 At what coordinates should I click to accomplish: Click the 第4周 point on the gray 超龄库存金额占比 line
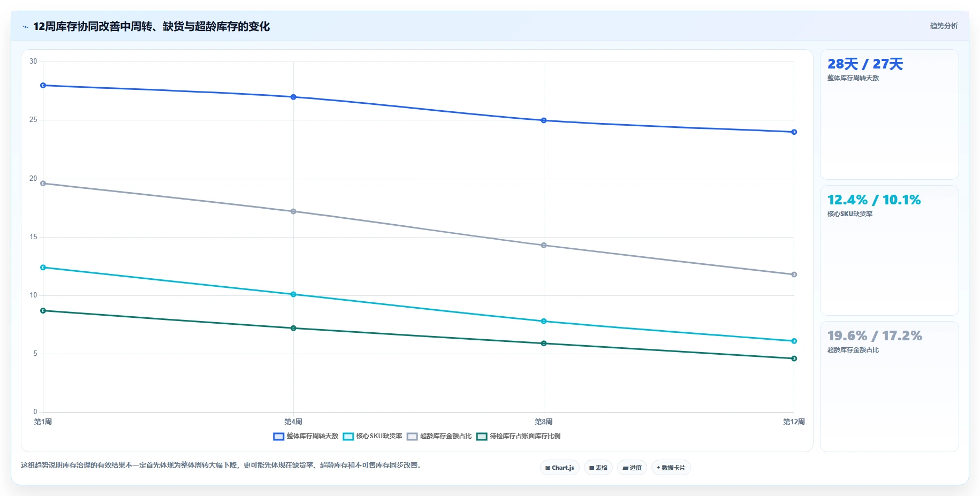(293, 211)
